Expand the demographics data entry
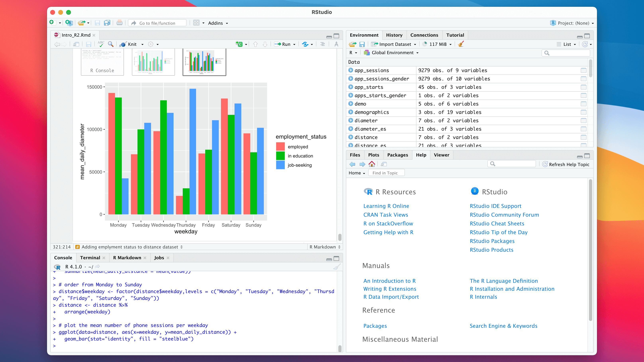 pyautogui.click(x=351, y=112)
